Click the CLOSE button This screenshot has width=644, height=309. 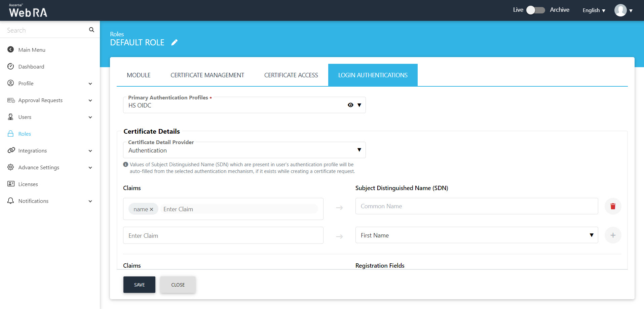tap(178, 284)
